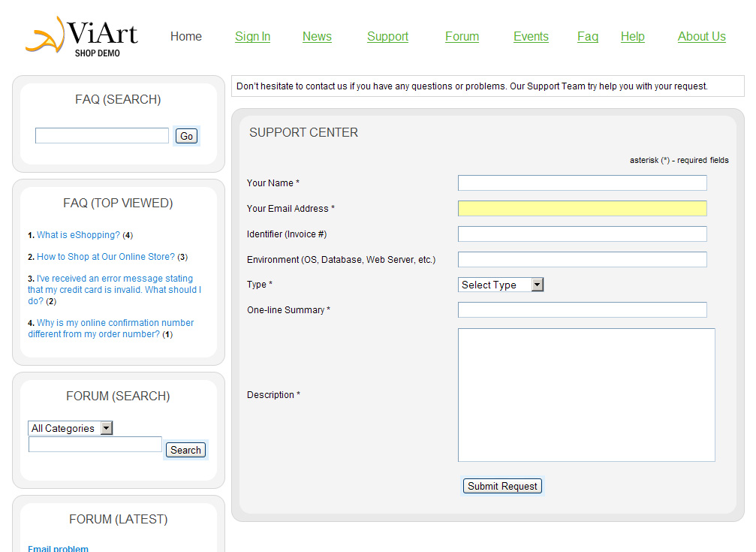Expand the All Categories dropdown
756x552 pixels.
(x=71, y=428)
